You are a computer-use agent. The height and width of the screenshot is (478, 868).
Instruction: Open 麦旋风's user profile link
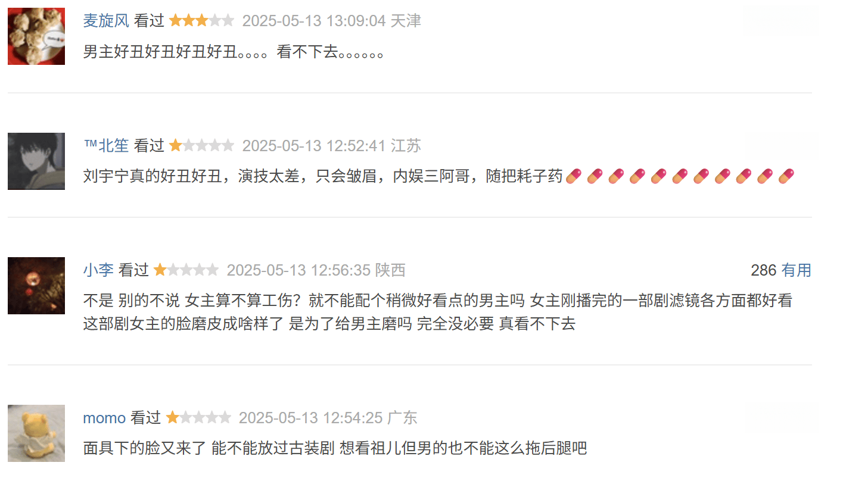tap(106, 21)
